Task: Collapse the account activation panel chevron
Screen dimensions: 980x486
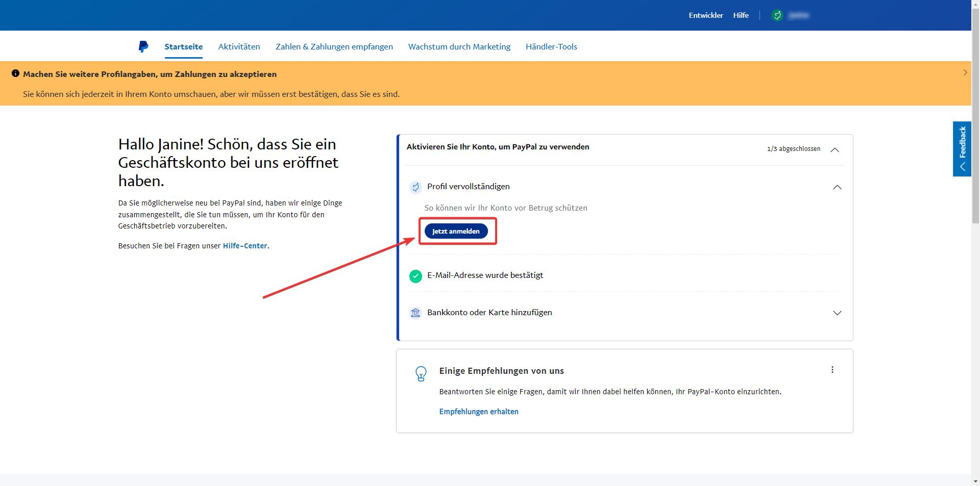Action: click(835, 149)
